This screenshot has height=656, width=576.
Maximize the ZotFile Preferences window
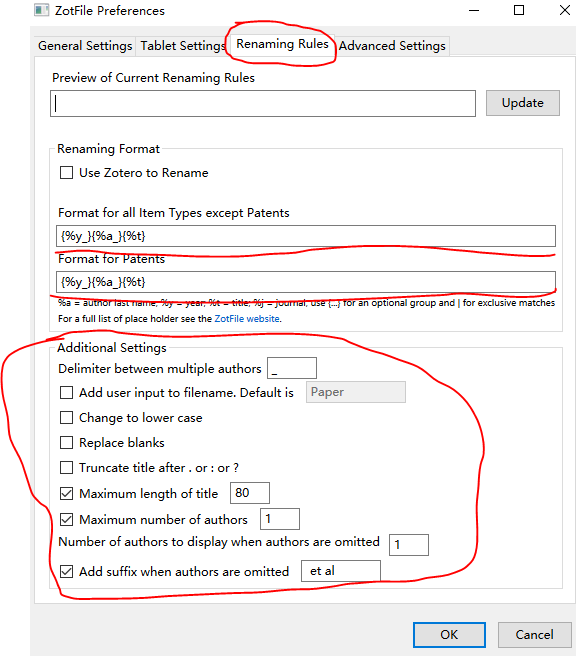click(x=519, y=10)
